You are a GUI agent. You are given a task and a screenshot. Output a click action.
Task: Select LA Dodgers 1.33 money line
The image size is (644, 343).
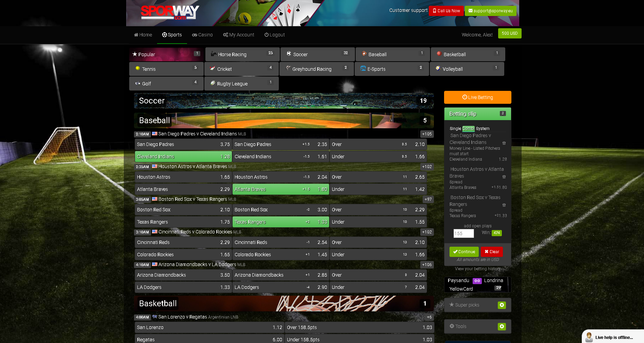(x=183, y=287)
